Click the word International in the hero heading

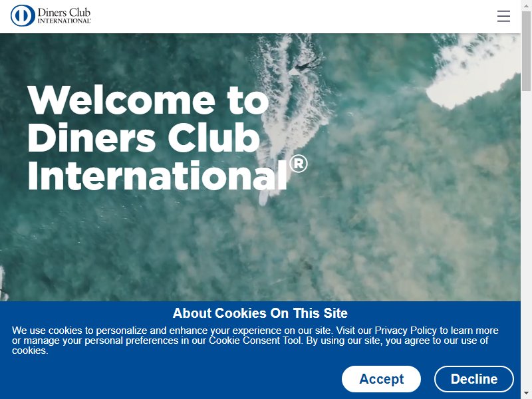[158, 176]
